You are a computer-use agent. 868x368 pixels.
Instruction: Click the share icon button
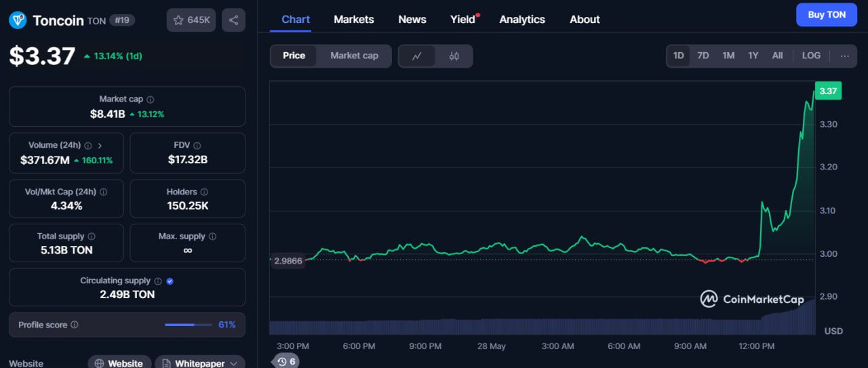[x=233, y=20]
